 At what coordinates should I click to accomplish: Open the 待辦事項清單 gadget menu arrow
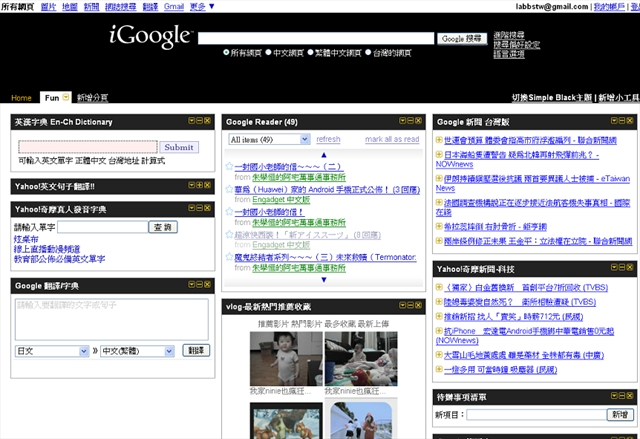coord(614,396)
